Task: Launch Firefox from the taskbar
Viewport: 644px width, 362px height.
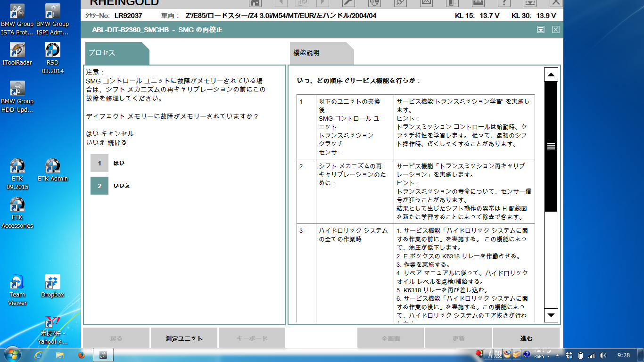Action: tap(81, 354)
